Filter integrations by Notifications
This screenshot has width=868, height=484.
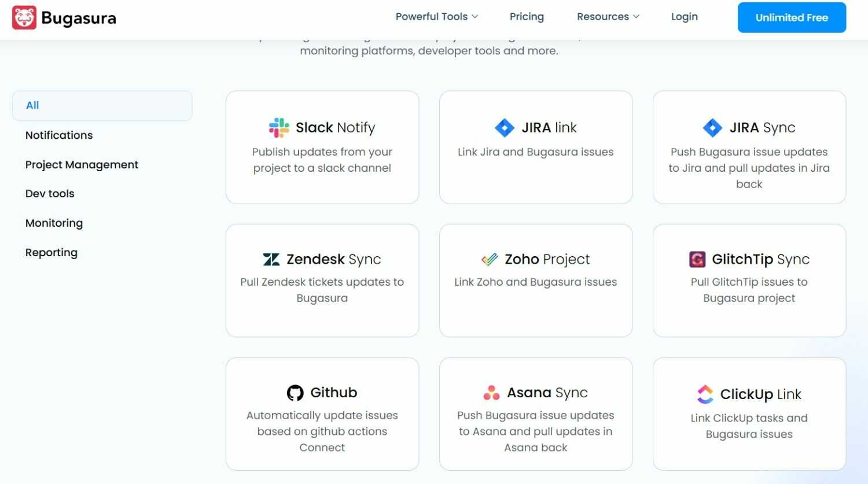[x=59, y=135]
